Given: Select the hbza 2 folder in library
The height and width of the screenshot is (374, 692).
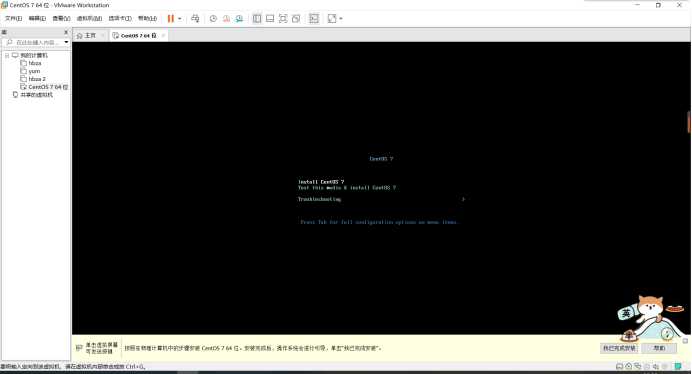Looking at the screenshot, I should tap(37, 79).
